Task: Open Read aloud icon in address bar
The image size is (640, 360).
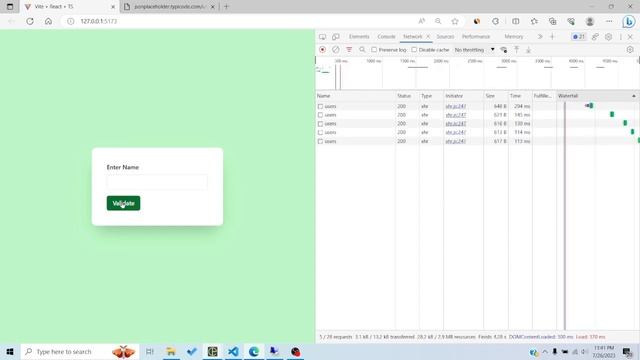Action: (x=422, y=21)
